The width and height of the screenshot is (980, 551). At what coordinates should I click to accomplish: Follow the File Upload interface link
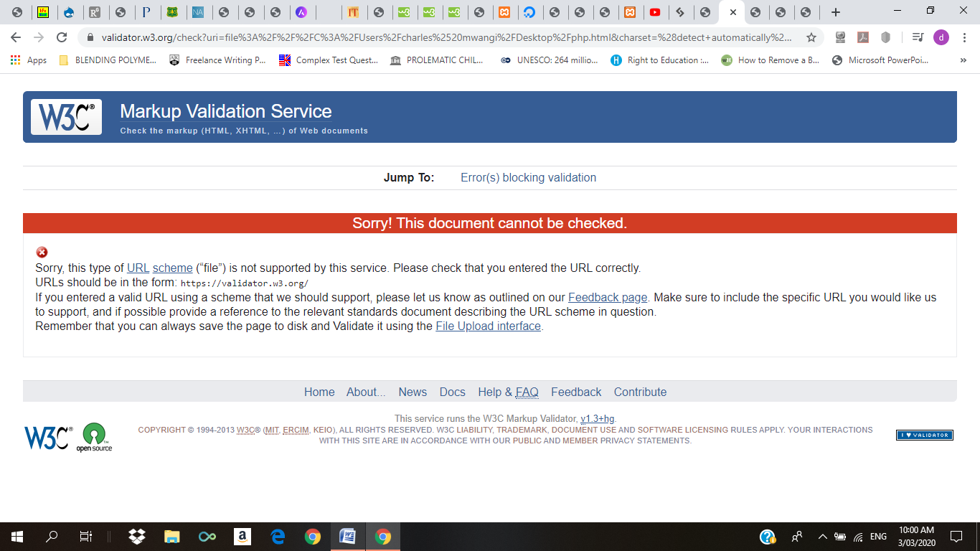(488, 326)
